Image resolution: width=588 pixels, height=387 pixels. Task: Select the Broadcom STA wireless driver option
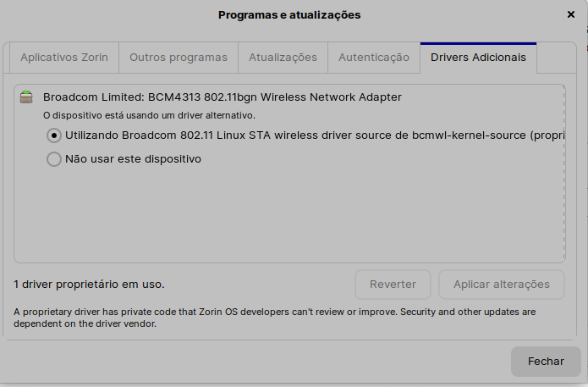click(54, 135)
